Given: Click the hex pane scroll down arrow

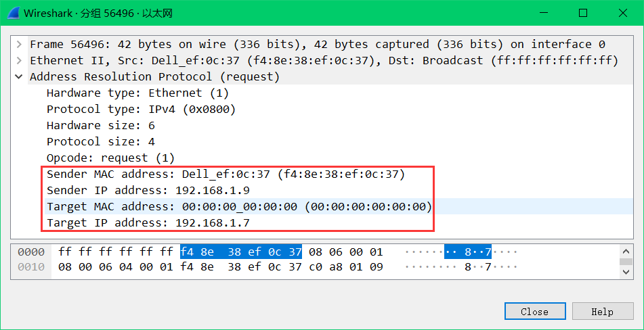Looking at the screenshot, I should [626, 272].
